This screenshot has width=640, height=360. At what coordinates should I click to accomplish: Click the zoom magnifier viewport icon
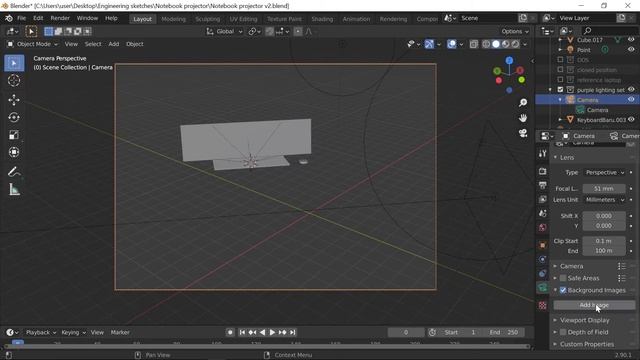(x=522, y=102)
